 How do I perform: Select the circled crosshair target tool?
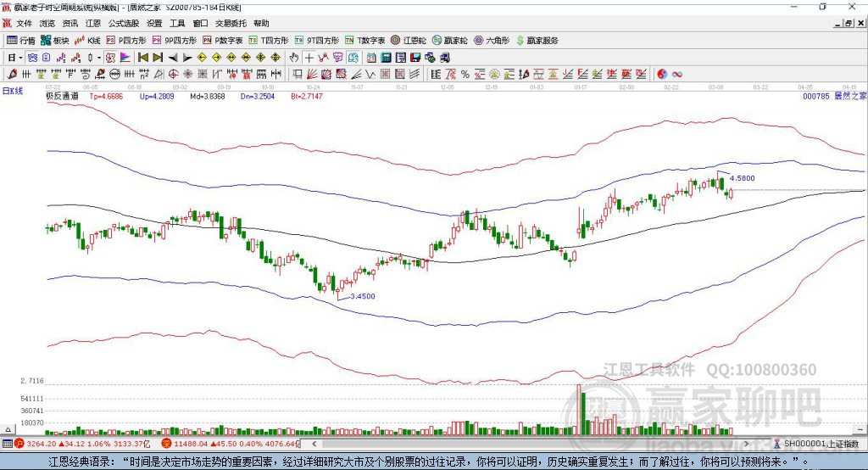(173, 75)
